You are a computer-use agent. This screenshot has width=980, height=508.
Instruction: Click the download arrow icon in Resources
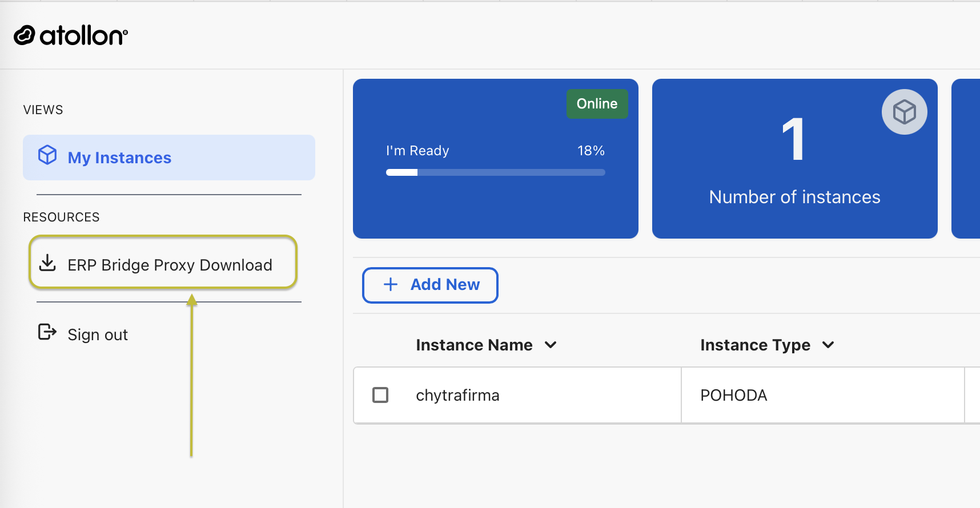click(47, 263)
